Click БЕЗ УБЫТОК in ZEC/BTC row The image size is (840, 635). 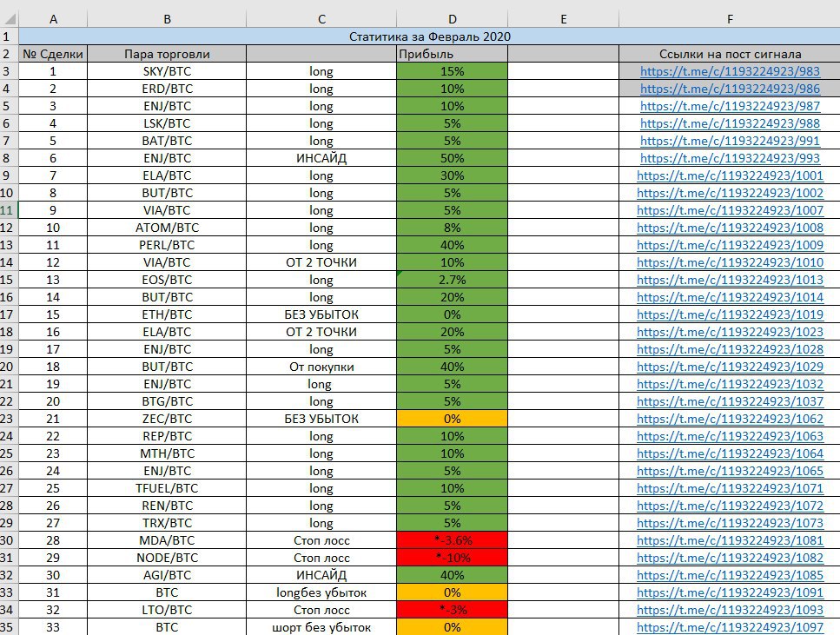[x=321, y=419]
